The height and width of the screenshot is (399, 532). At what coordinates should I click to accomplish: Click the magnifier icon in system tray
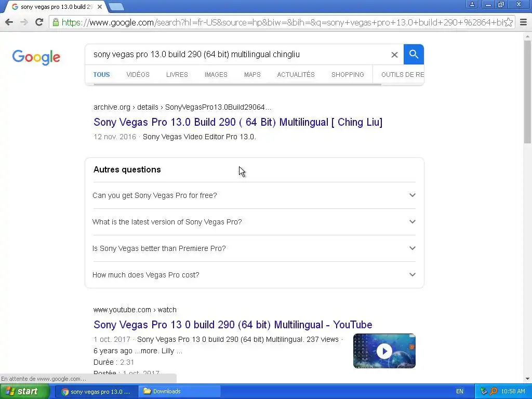pyautogui.click(x=494, y=391)
